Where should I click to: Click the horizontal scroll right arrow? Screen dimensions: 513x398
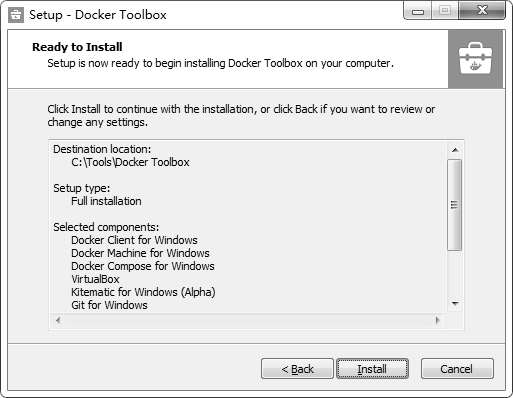[438, 320]
